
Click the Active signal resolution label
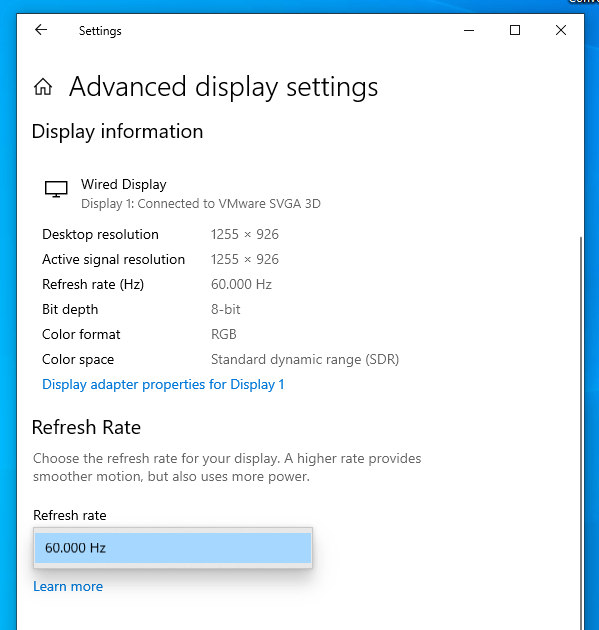coord(114,260)
